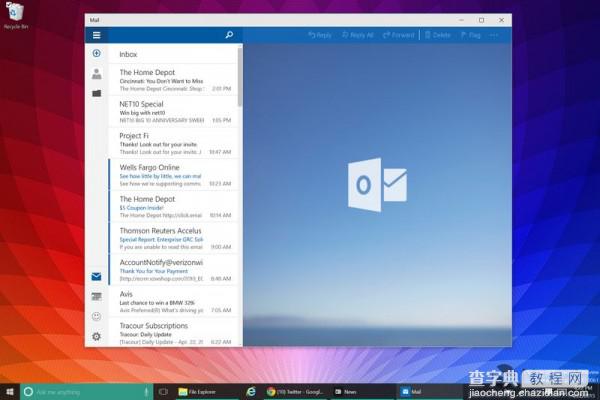Screen dimensions: 600x400
Task: Open the folders icon in sidebar
Action: coord(96,93)
